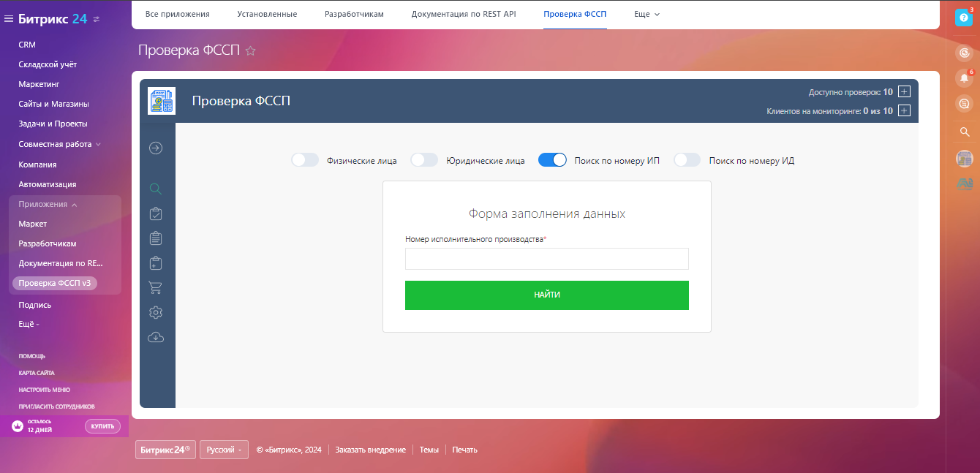This screenshot has height=473, width=980.
Task: Open the Документация по REST API tab
Action: 464,14
